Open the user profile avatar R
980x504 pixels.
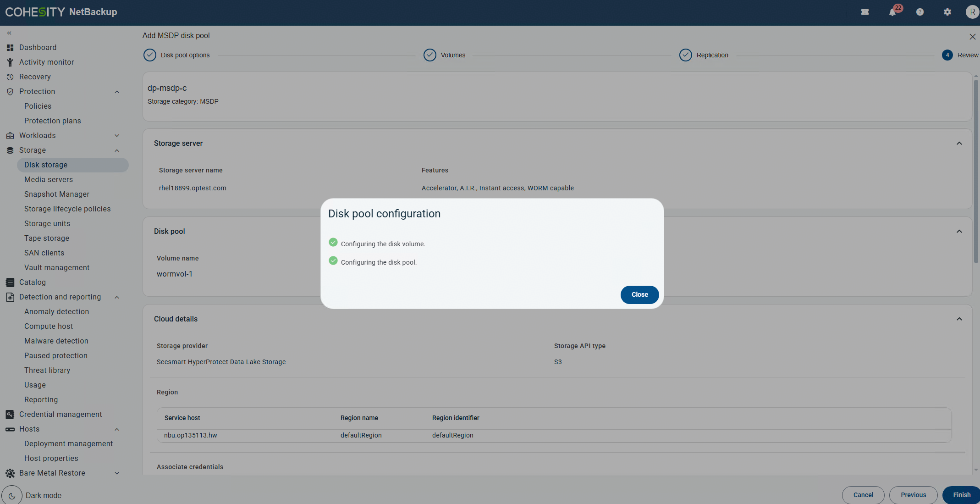pyautogui.click(x=972, y=12)
